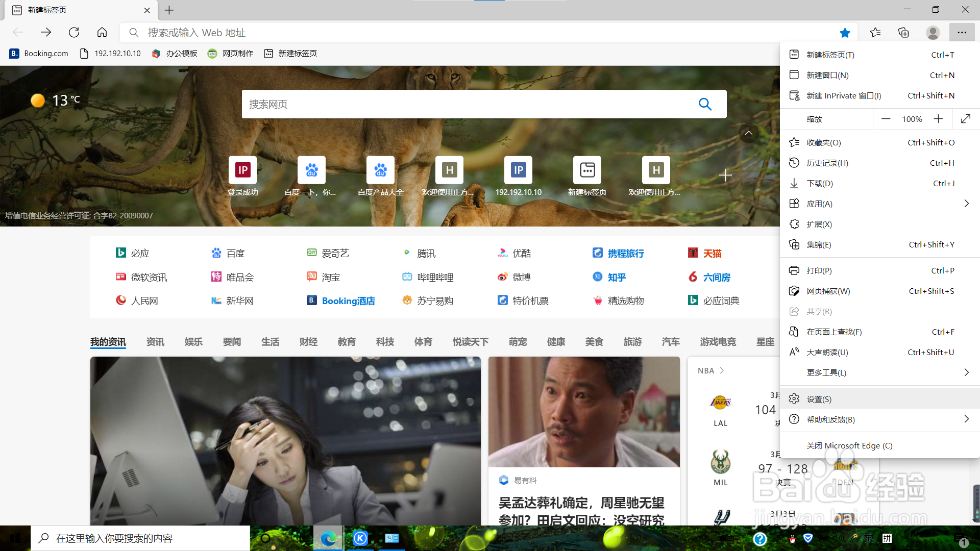The image size is (980, 551).
Task: Open the 淘宝 site link
Action: tap(324, 277)
